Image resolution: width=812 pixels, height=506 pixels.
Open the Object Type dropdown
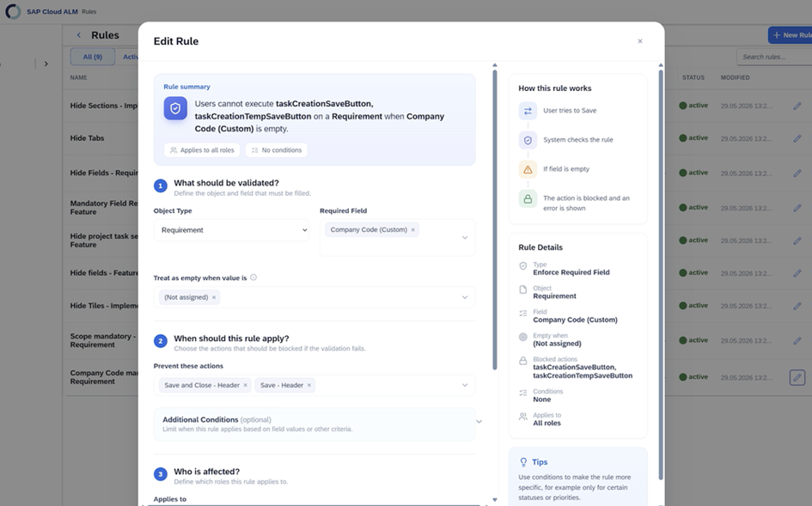pos(231,230)
